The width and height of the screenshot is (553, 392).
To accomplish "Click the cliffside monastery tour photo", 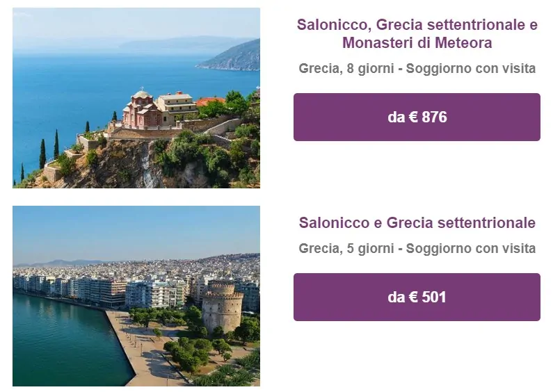I will (x=136, y=98).
